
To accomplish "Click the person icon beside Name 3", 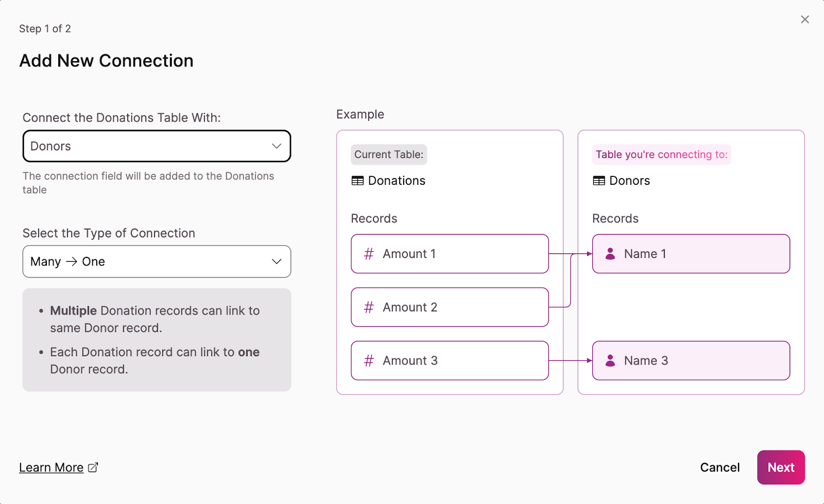I will (x=610, y=361).
